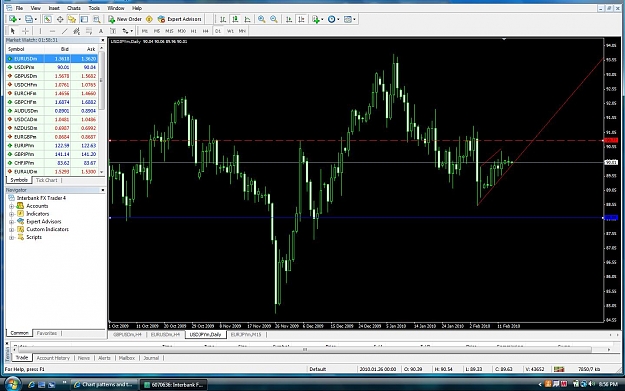Open the Periods clock icon

click(331, 19)
